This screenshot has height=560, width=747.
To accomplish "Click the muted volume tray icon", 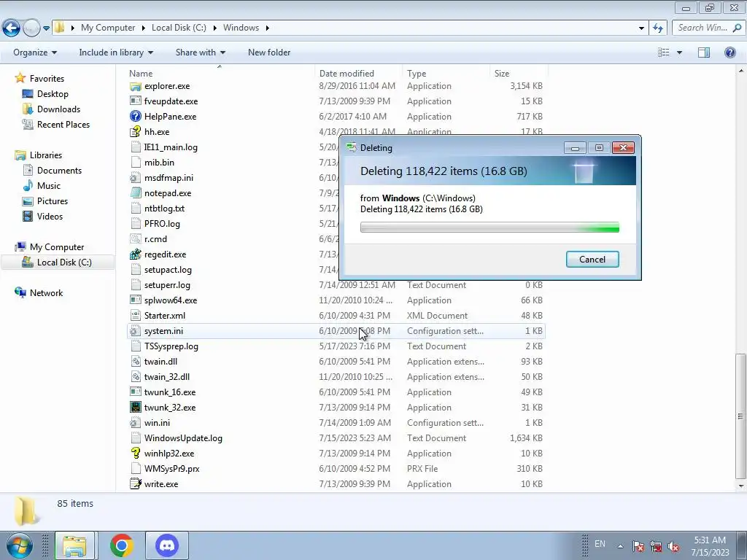I will (x=673, y=546).
